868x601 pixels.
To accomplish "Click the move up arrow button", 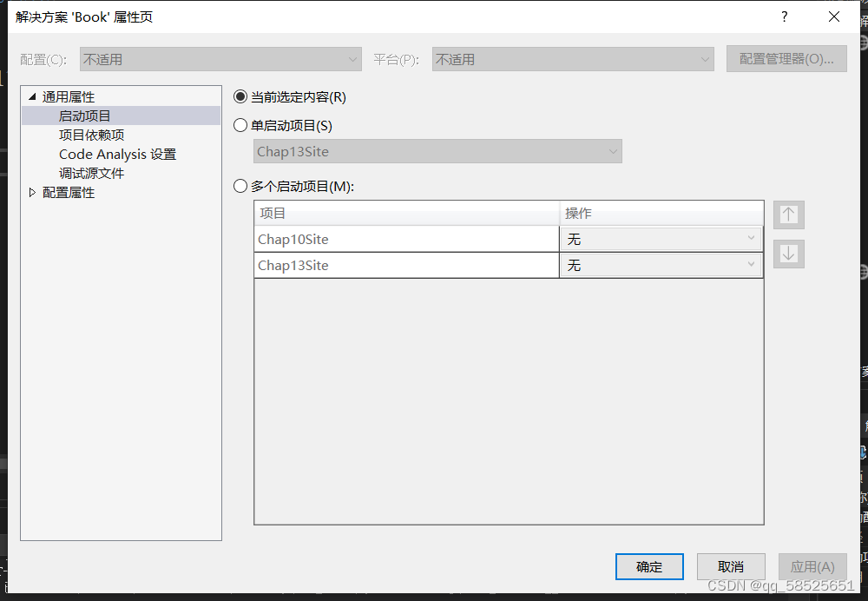I will pyautogui.click(x=789, y=215).
